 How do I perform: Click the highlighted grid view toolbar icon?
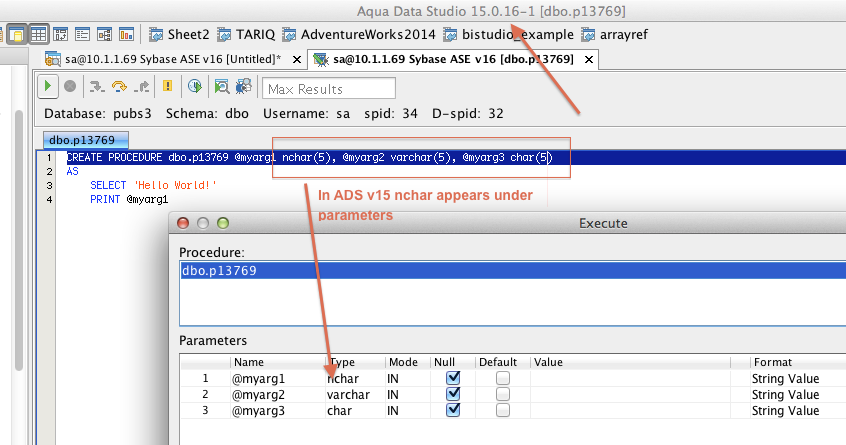click(38, 35)
